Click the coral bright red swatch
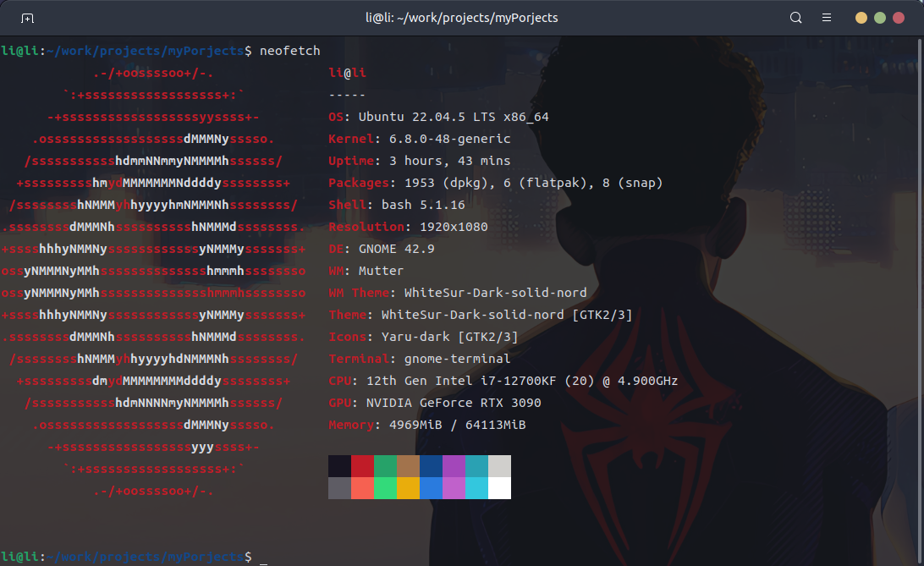Viewport: 924px width, 566px height. tap(362, 488)
